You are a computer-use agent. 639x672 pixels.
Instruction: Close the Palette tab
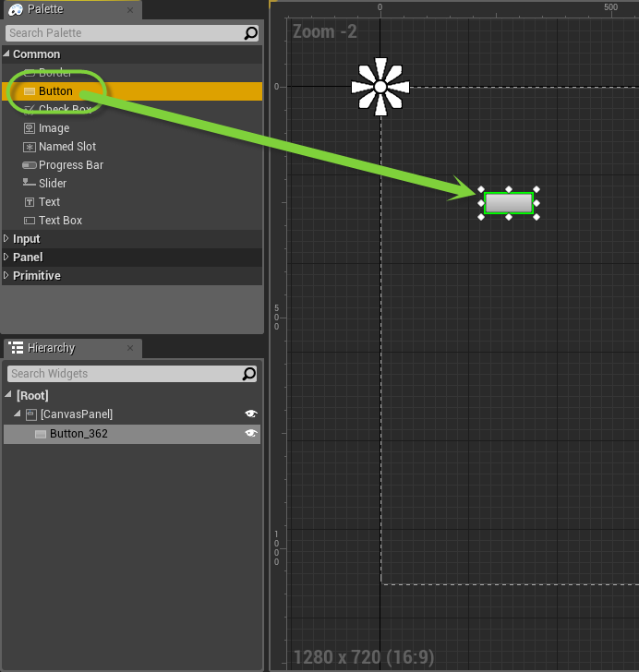[130, 10]
